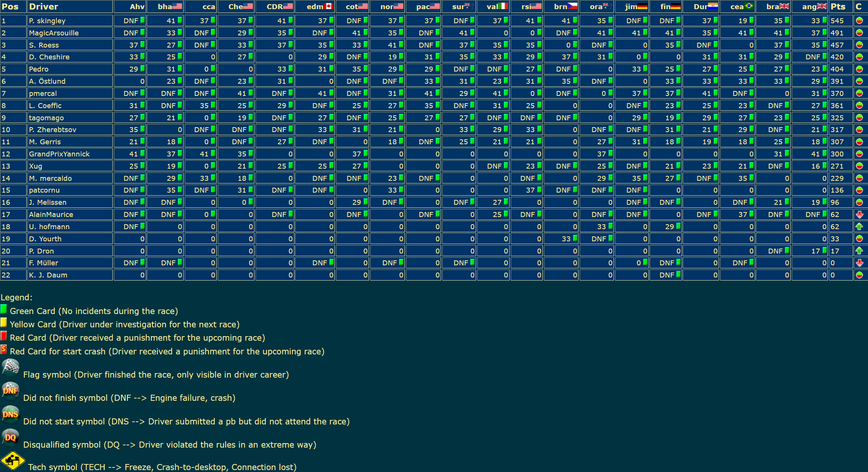868x472 pixels.
Task: Click the yellow card swatch in legend
Action: pyautogui.click(x=4, y=323)
